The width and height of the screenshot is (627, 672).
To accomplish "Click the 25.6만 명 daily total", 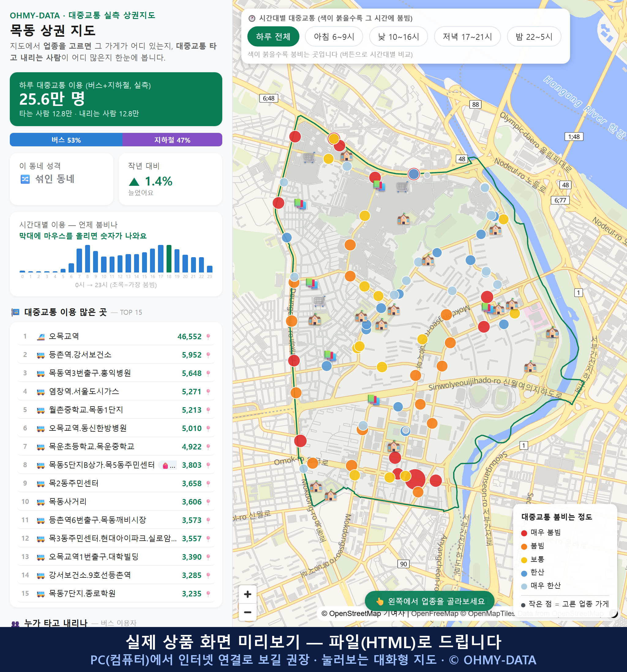I will 52,99.
